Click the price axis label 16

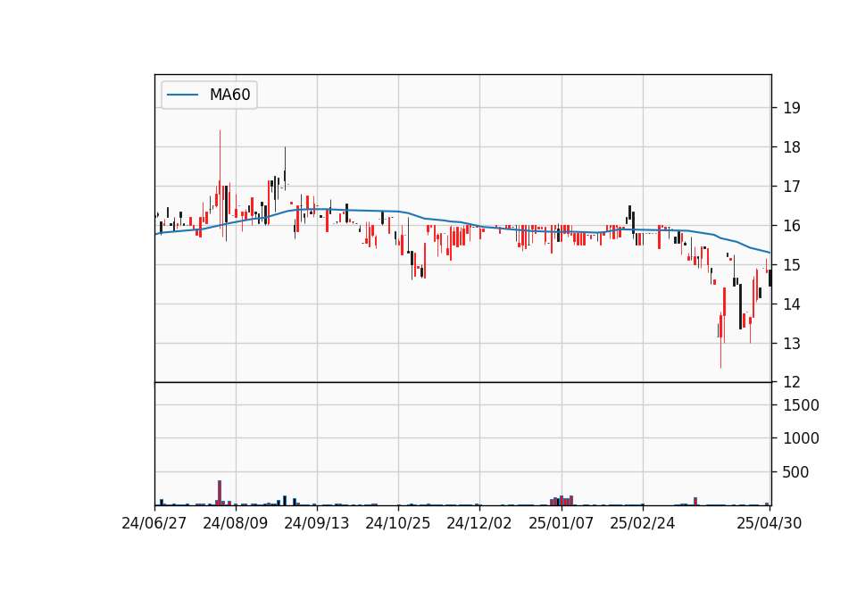(792, 226)
